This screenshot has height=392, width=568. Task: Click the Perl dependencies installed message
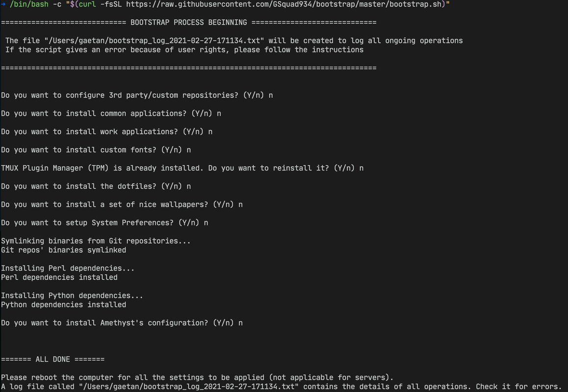point(59,277)
